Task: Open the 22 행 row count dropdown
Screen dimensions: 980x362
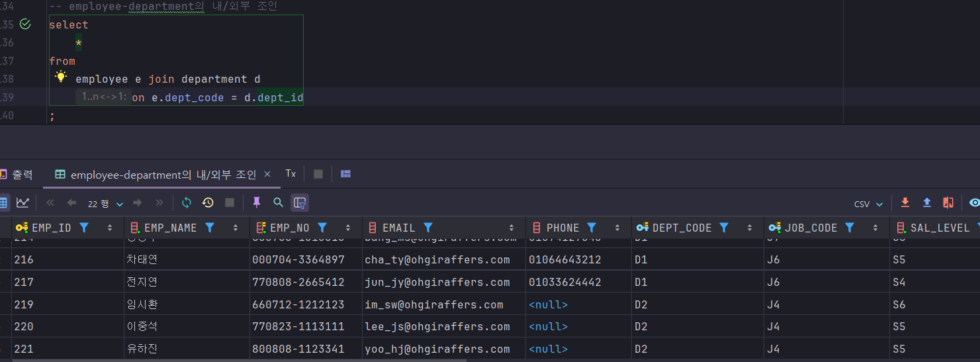Action: [x=106, y=204]
